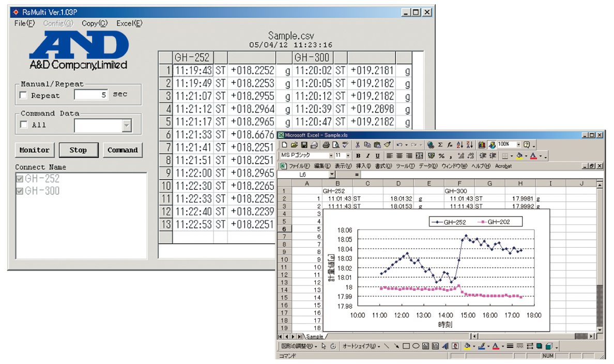Viewport: 614px width, 364px height.
Task: Select the Oval drawing tool
Action: tap(416, 346)
